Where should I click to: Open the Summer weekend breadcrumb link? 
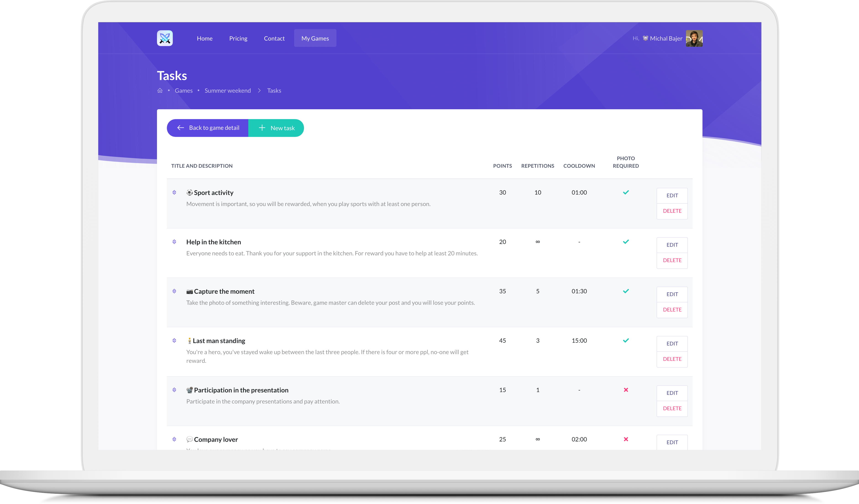coord(227,90)
